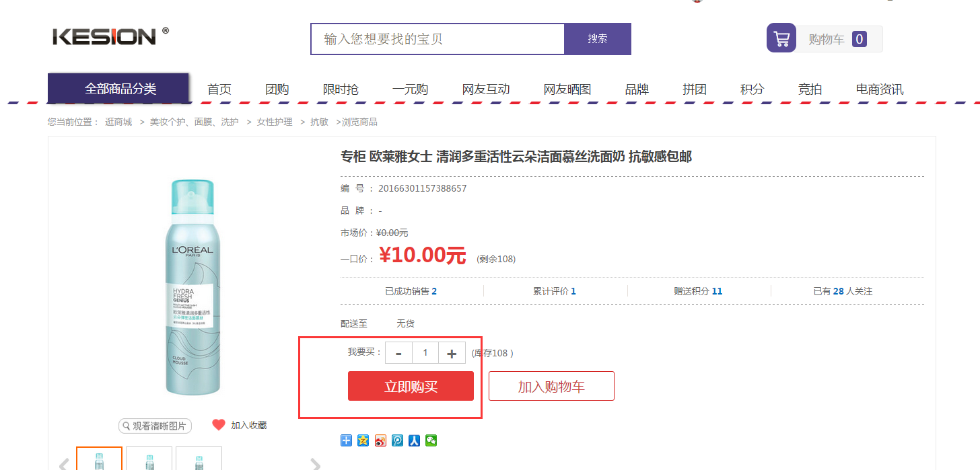980x470 pixels.
Task: Show next thumbnails with right arrow
Action: point(315,464)
